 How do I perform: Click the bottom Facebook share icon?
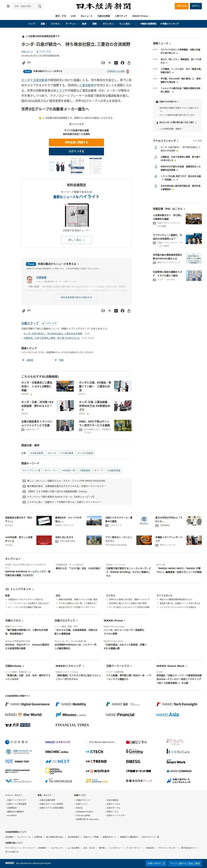(x=122, y=311)
